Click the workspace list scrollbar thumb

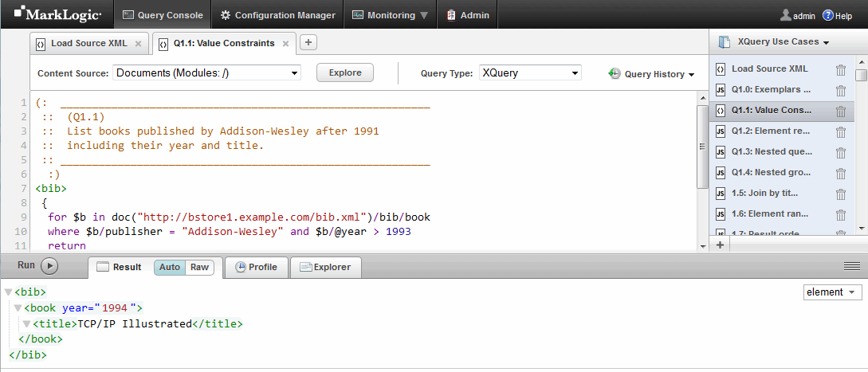coord(861,76)
